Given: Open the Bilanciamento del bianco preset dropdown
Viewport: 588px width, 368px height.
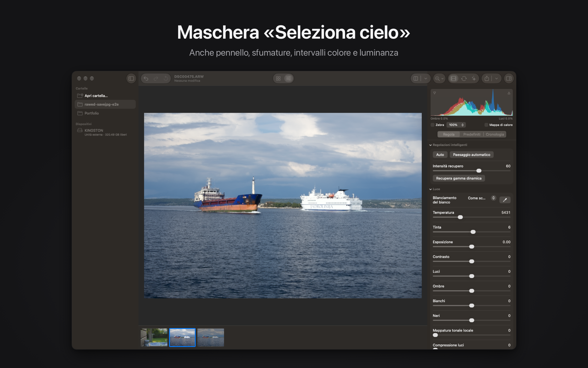Looking at the screenshot, I should pyautogui.click(x=482, y=198).
